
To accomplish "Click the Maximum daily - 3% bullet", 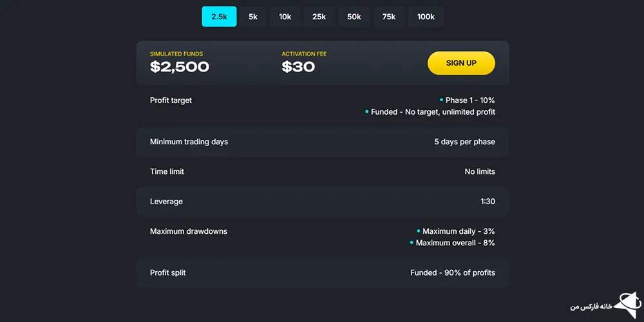I will pos(456,231).
